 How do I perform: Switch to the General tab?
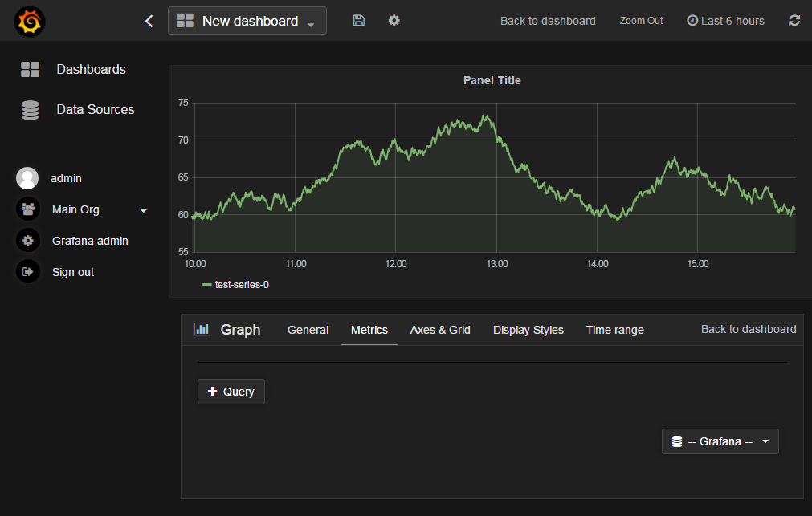tap(308, 330)
